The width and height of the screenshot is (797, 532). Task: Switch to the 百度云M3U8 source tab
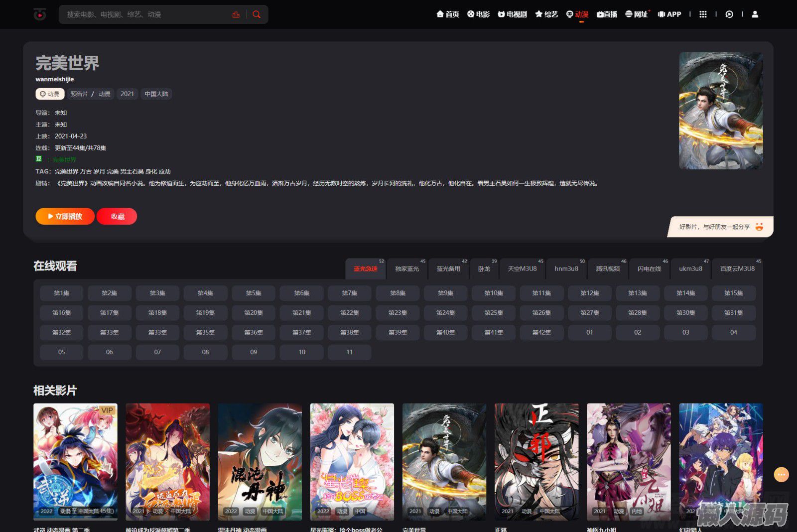(737, 269)
